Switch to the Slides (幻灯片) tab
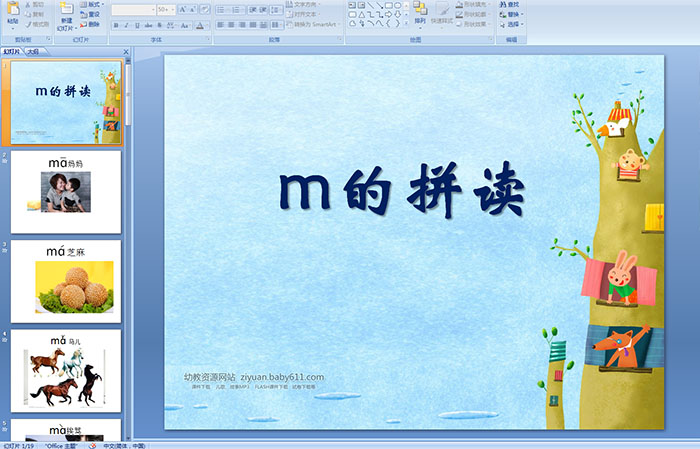This screenshot has width=700, height=449. pyautogui.click(x=12, y=51)
